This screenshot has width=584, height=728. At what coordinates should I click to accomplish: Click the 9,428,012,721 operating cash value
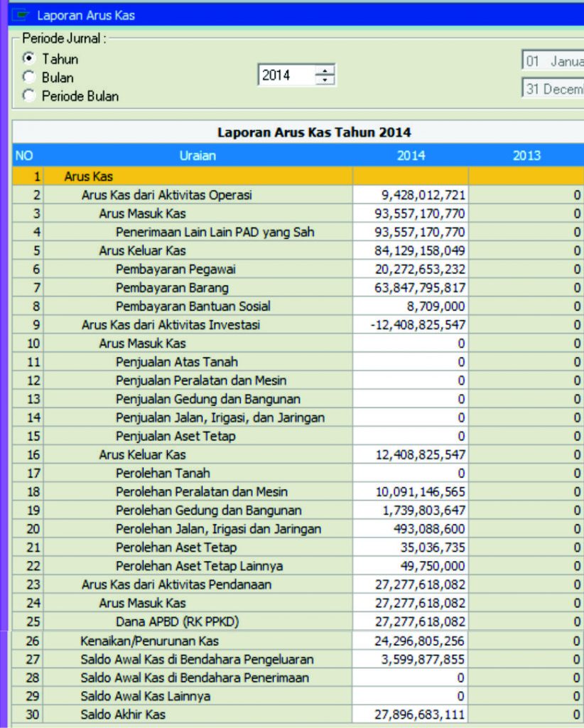click(423, 195)
